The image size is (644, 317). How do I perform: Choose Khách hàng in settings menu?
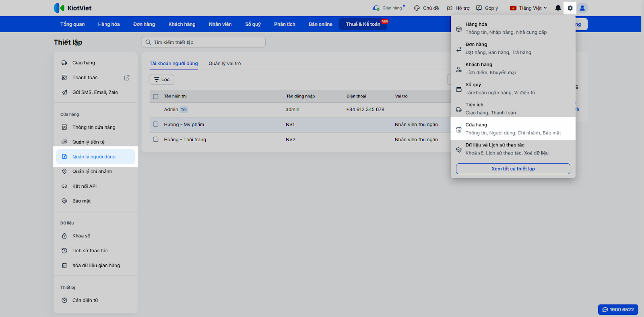(513, 68)
